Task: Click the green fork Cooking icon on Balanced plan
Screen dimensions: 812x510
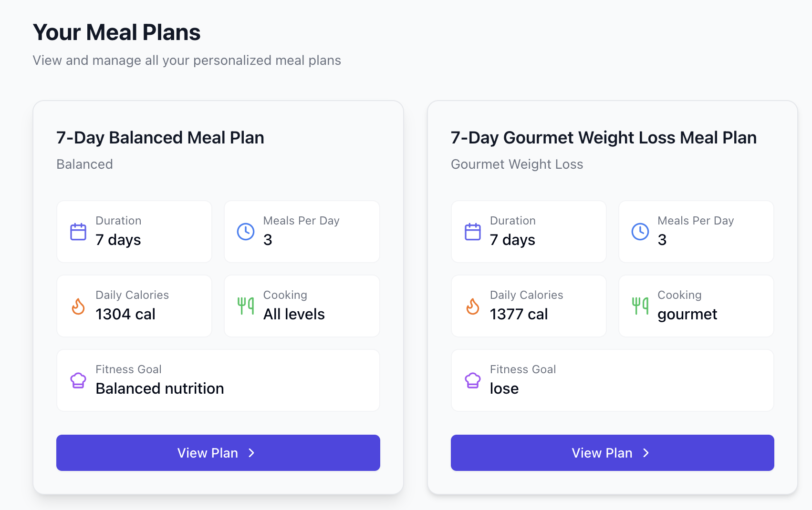Action: (x=246, y=306)
